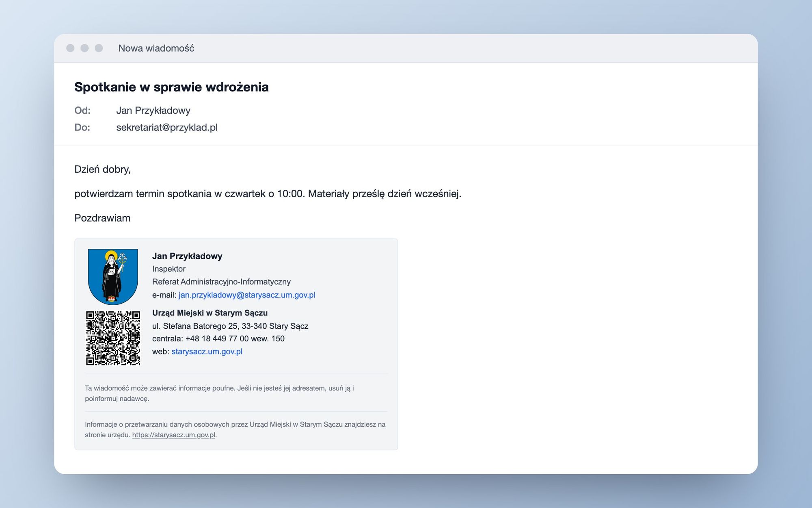Click the sentence confirming the Thursday 10:00 meeting
The image size is (812, 508).
coord(268,194)
